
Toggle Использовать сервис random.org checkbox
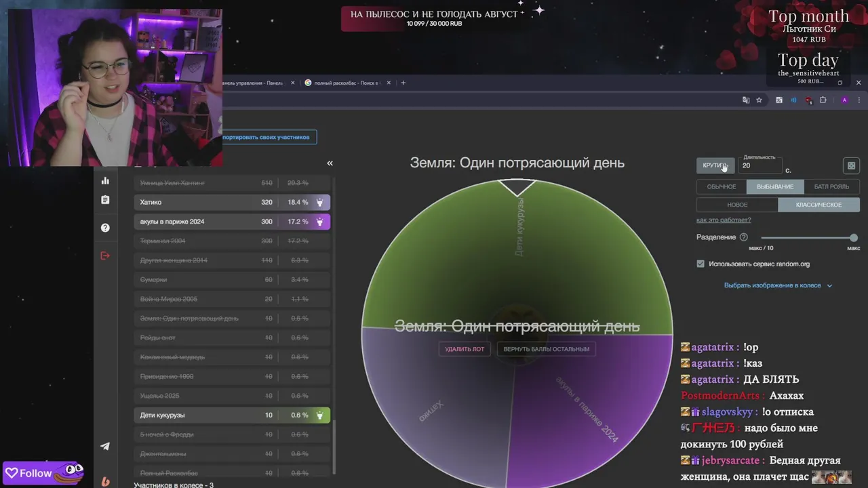tap(701, 264)
